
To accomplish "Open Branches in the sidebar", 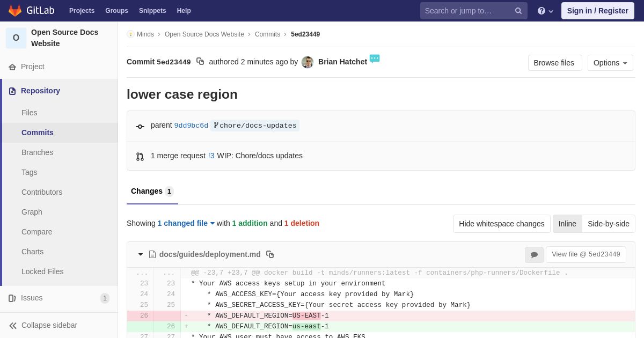I will pos(37,152).
